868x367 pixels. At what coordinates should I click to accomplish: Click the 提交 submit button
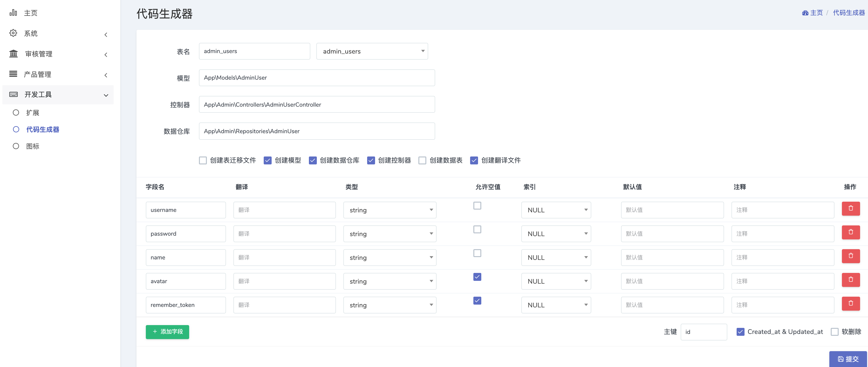(848, 359)
